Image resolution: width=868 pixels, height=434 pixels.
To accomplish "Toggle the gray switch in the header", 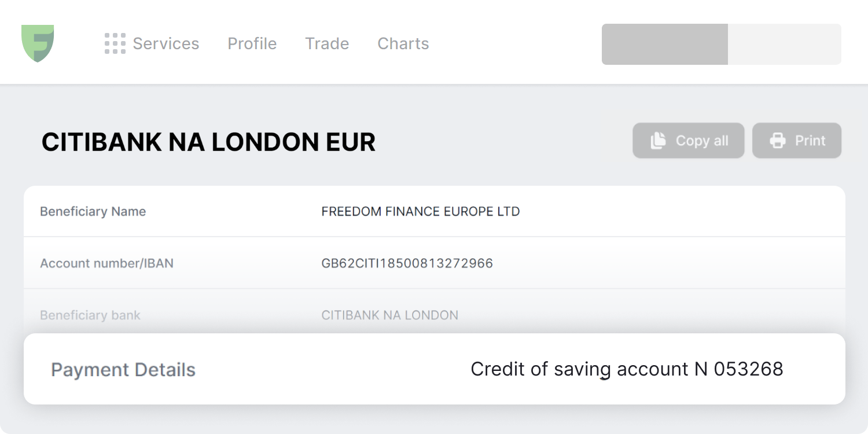I will pyautogui.click(x=722, y=43).
